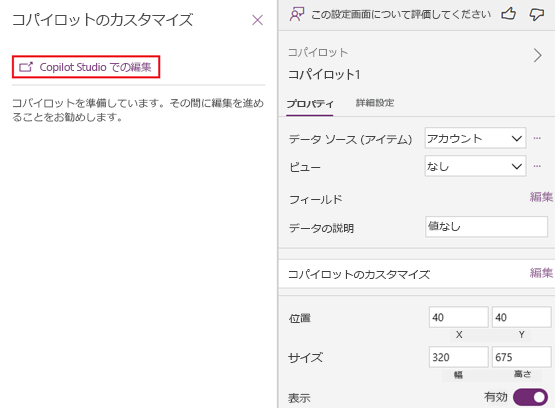
Task: Click the feedback person icon at top
Action: click(x=297, y=15)
